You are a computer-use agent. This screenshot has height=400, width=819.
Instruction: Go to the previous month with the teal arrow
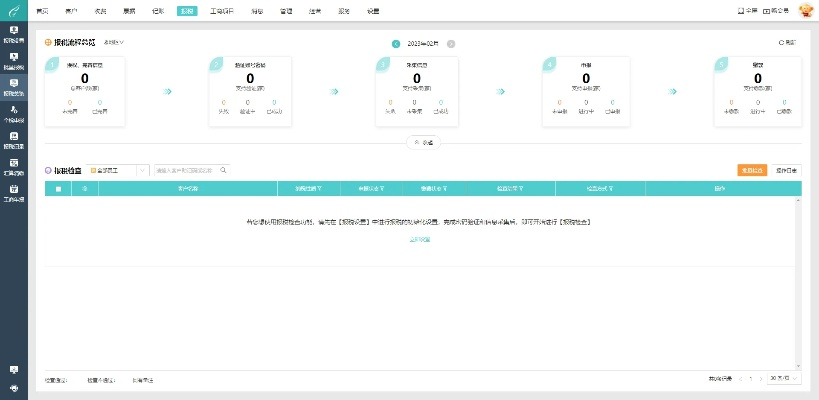[396, 44]
